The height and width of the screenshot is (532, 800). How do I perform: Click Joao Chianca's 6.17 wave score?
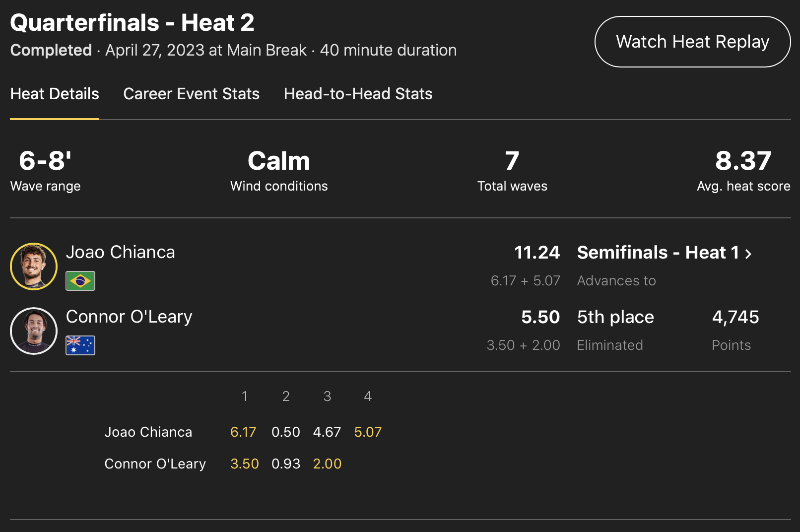click(243, 432)
